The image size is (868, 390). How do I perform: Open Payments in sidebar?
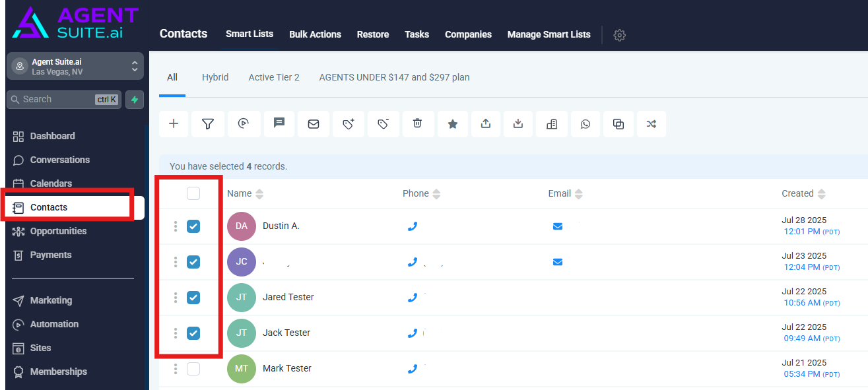[51, 255]
